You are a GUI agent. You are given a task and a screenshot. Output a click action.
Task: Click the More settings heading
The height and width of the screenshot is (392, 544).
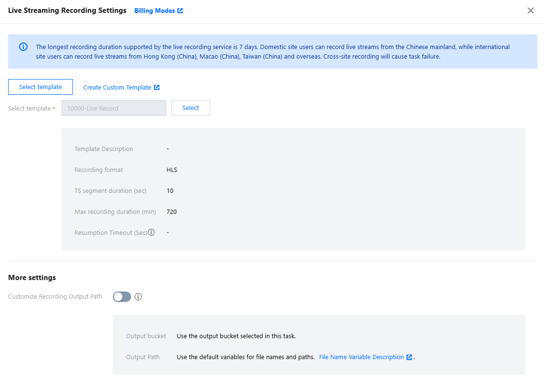32,278
